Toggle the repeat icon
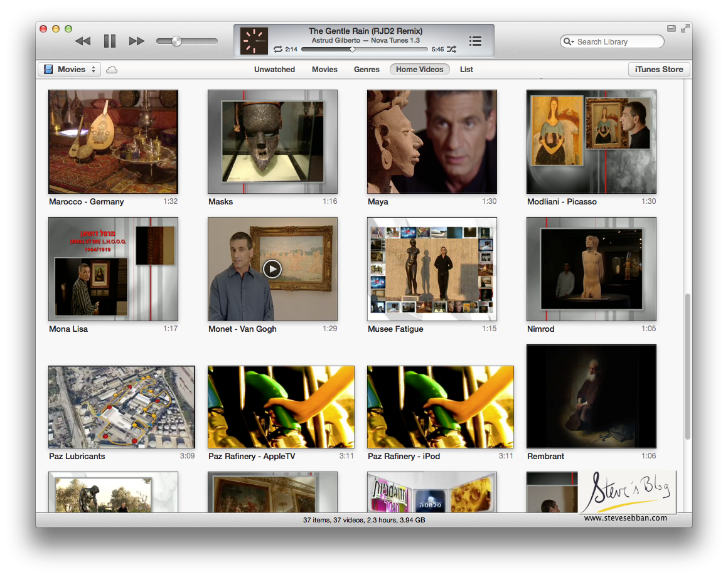This screenshot has height=577, width=728. point(277,49)
